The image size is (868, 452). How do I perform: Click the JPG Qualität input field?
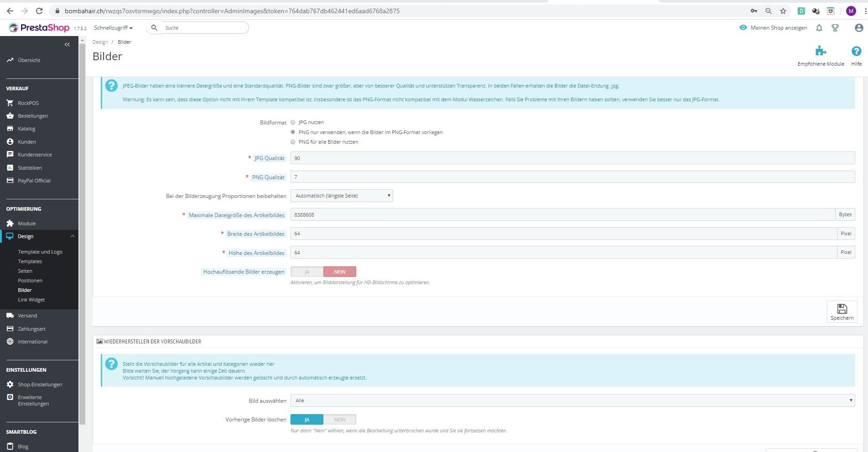click(x=572, y=158)
